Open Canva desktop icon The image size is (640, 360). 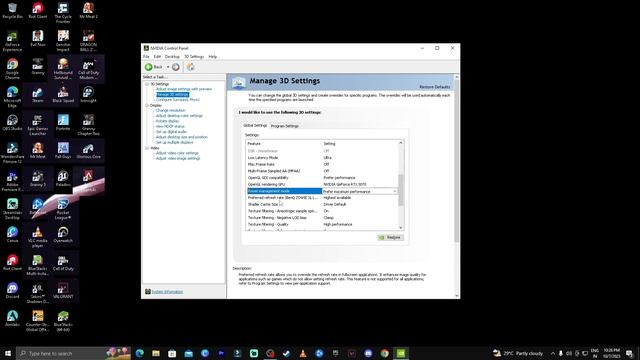pos(12,235)
